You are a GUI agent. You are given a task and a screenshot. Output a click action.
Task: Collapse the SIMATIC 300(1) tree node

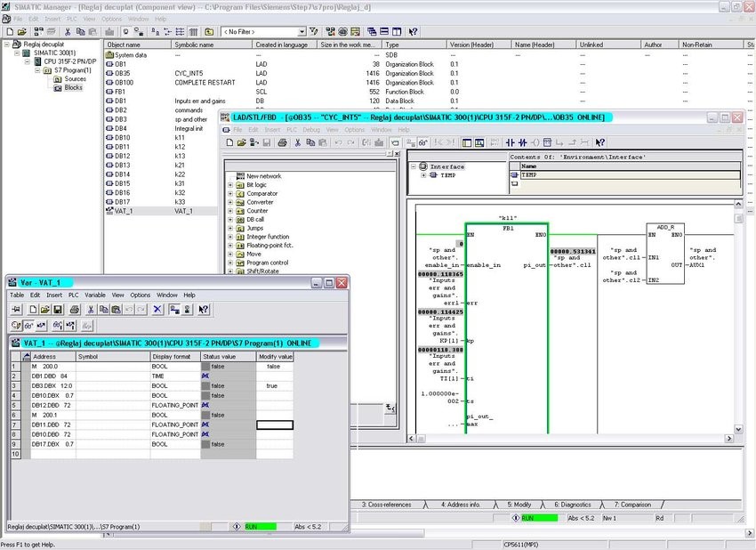click(x=17, y=53)
